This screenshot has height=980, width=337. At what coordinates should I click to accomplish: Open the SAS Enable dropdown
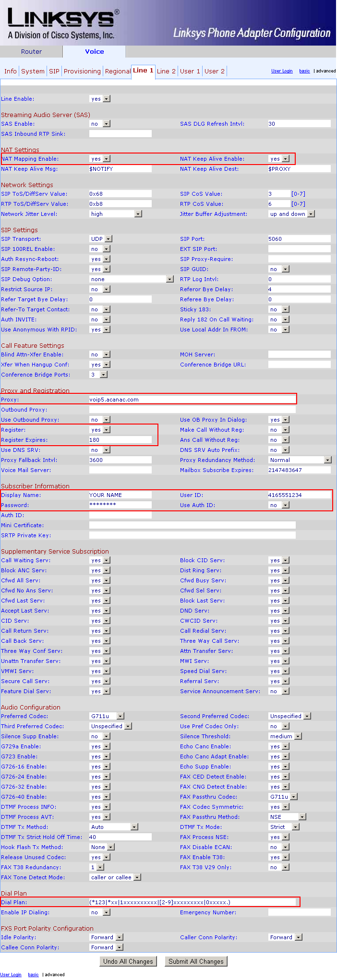pyautogui.click(x=100, y=124)
